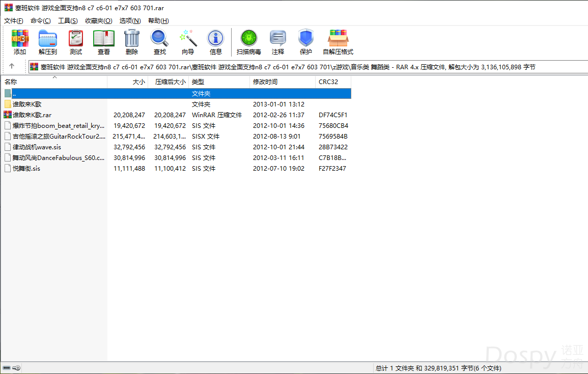Click the 自解压格式 (SFX) icon
This screenshot has width=588, height=374.
coord(338,42)
